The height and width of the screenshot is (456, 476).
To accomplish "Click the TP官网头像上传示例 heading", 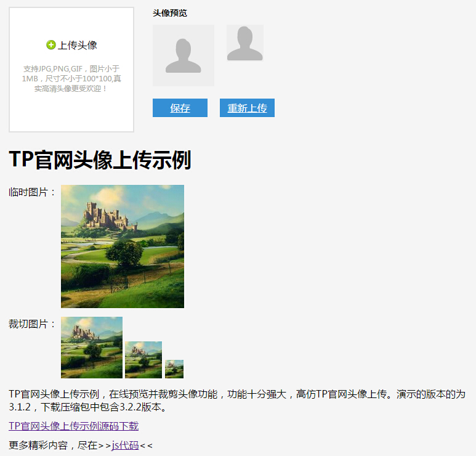I will click(x=100, y=160).
